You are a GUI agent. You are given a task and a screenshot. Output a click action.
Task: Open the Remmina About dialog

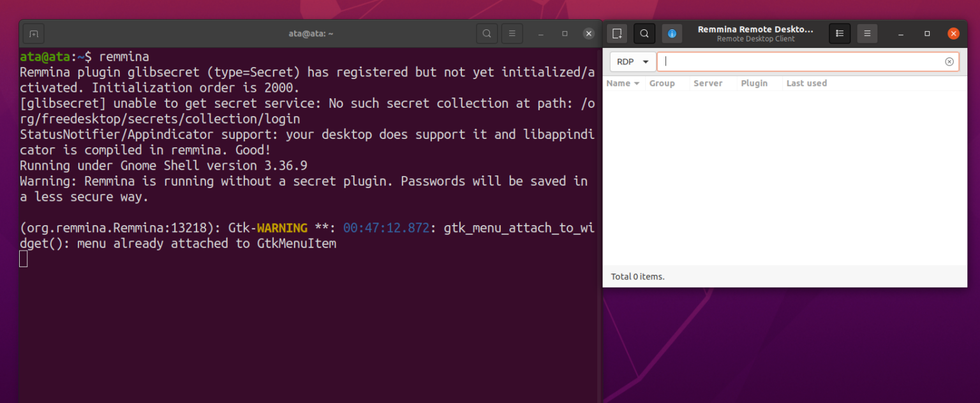click(672, 33)
